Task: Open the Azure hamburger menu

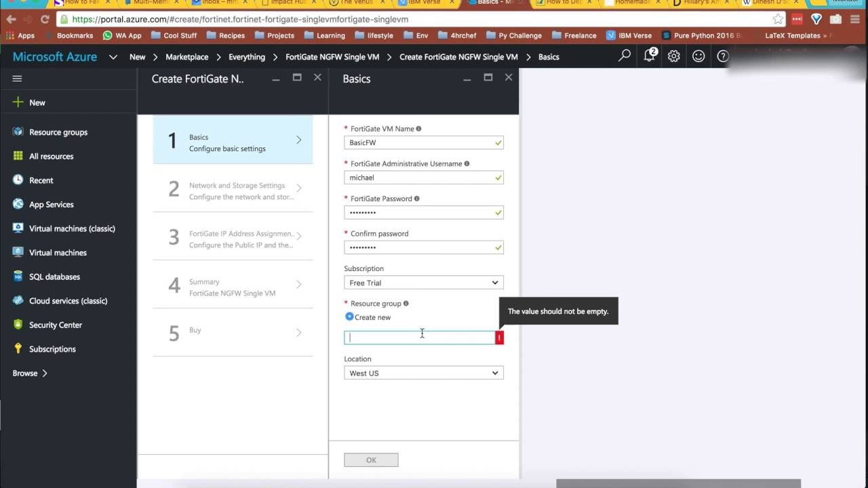Action: point(17,79)
